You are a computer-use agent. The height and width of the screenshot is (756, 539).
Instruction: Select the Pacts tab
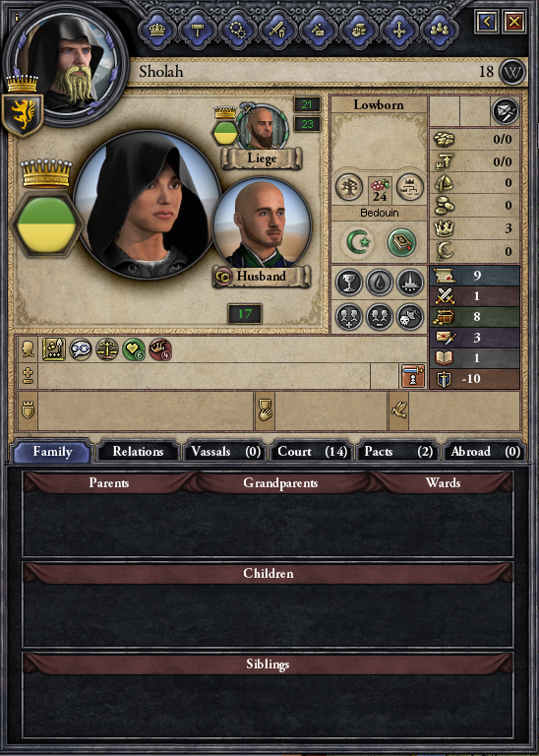click(397, 452)
